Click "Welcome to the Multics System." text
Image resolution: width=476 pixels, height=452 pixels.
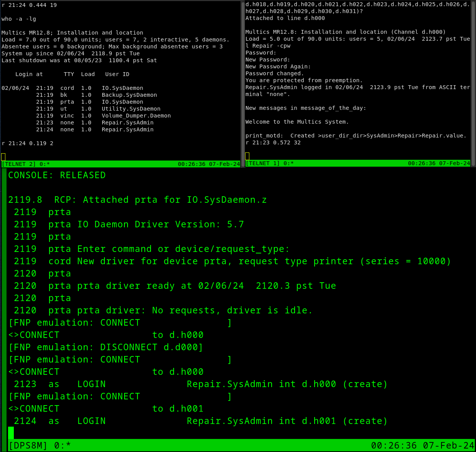[297, 122]
